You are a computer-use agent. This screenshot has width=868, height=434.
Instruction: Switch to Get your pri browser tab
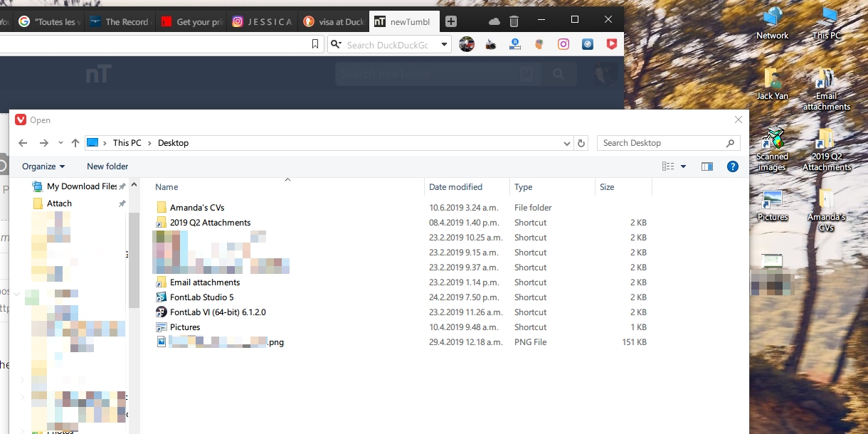tap(191, 22)
